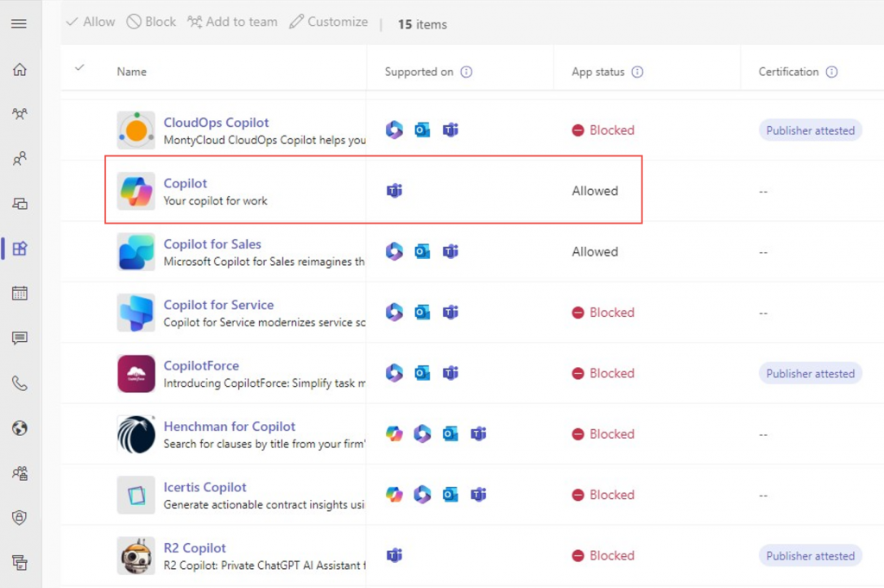The width and height of the screenshot is (884, 588).
Task: Click Allow in the toolbar
Action: [91, 22]
